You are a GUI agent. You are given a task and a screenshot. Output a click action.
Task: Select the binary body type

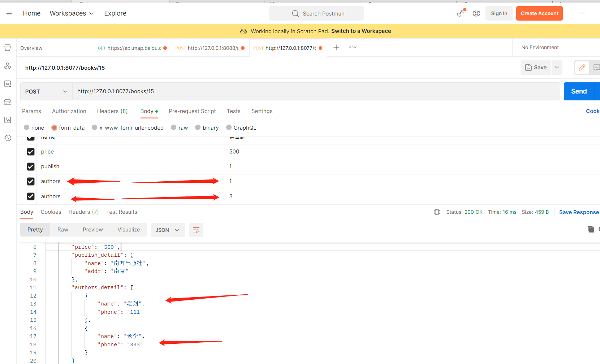click(198, 127)
